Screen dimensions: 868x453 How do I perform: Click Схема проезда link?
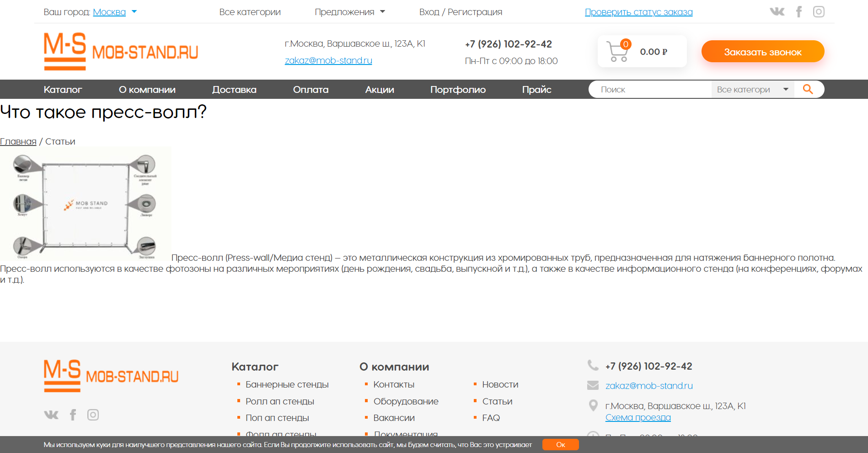tap(638, 417)
